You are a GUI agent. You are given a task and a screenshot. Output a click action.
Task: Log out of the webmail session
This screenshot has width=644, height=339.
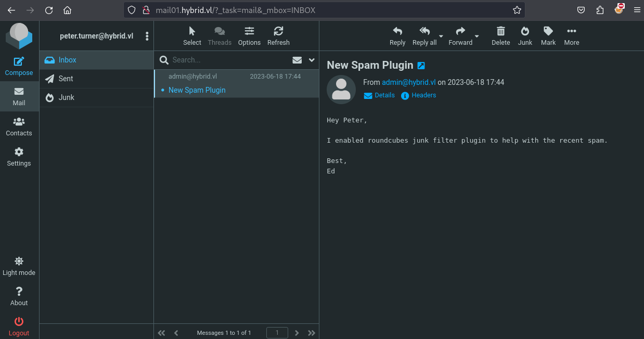tap(19, 327)
